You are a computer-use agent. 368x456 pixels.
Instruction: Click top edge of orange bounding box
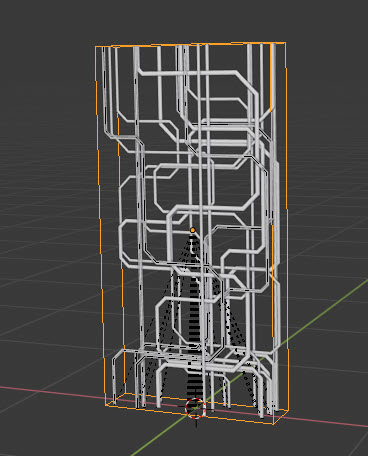click(x=190, y=45)
